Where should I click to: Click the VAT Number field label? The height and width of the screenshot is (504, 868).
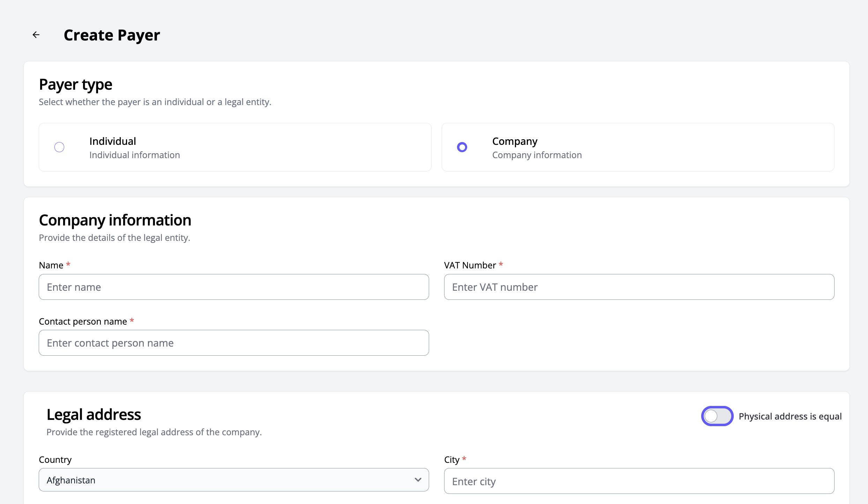point(470,265)
